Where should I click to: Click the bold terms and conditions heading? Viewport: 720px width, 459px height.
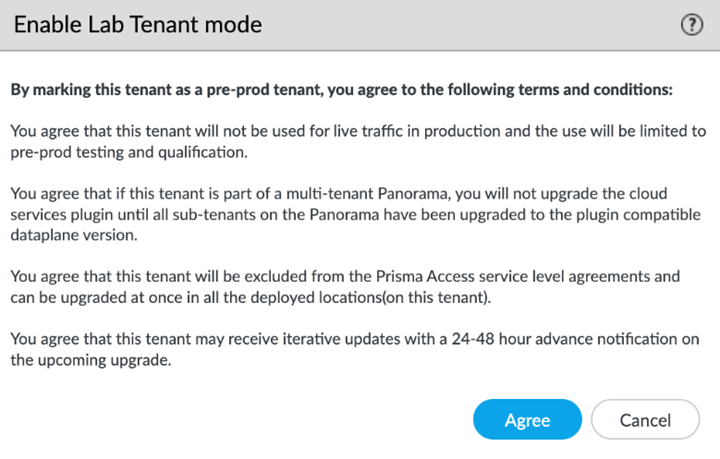coord(341,89)
